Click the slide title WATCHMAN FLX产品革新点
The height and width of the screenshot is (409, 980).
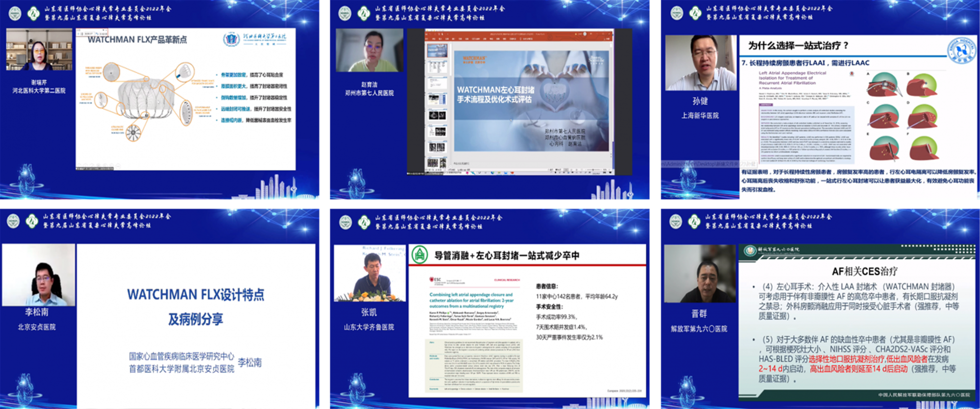(x=137, y=40)
